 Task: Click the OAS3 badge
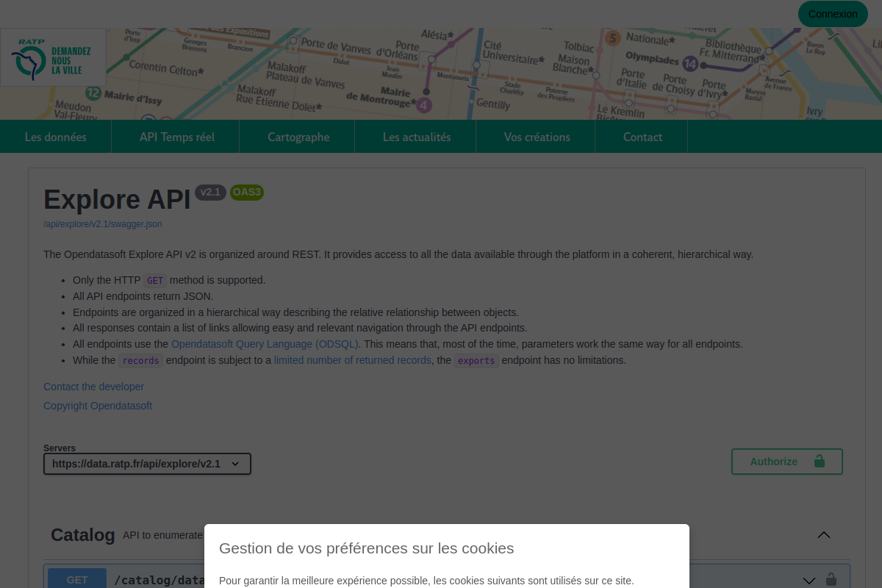(x=247, y=193)
